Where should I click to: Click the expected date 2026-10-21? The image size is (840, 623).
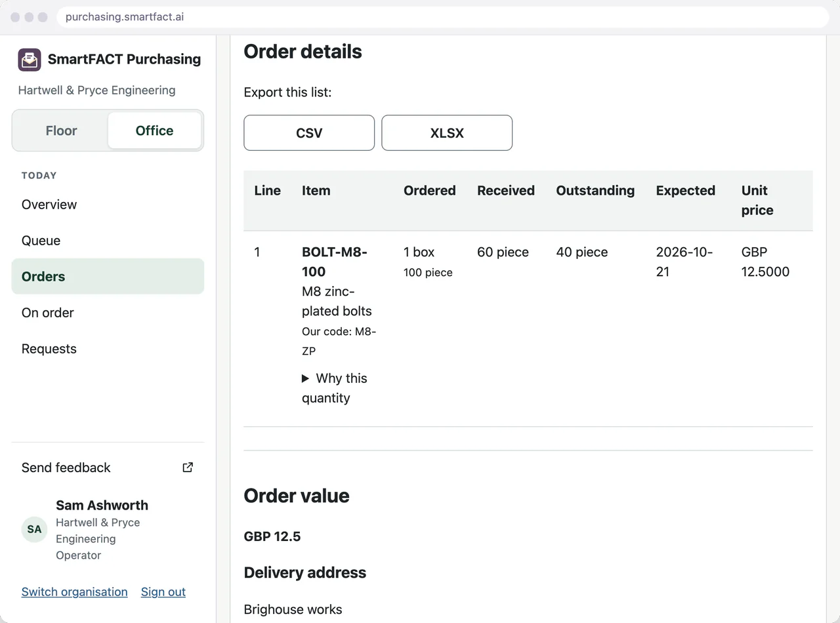684,262
